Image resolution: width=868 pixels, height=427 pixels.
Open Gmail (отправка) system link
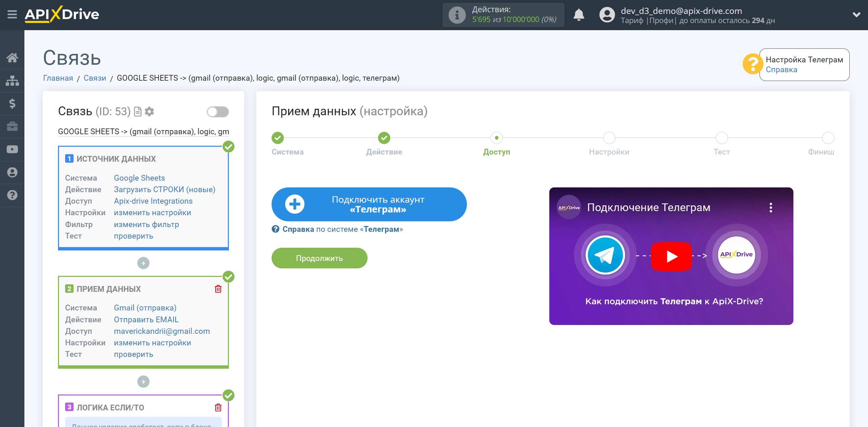(x=145, y=308)
